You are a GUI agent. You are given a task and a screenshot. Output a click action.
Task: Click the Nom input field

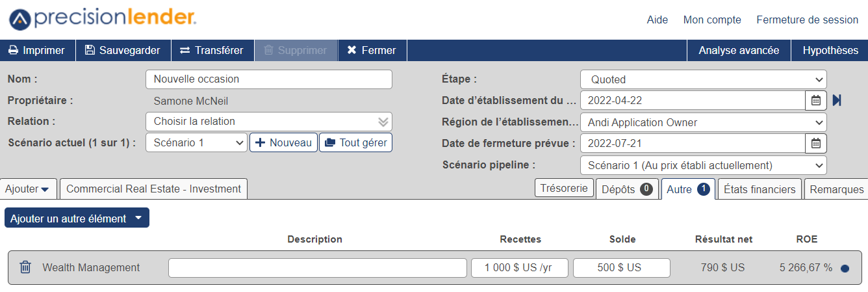tap(269, 79)
